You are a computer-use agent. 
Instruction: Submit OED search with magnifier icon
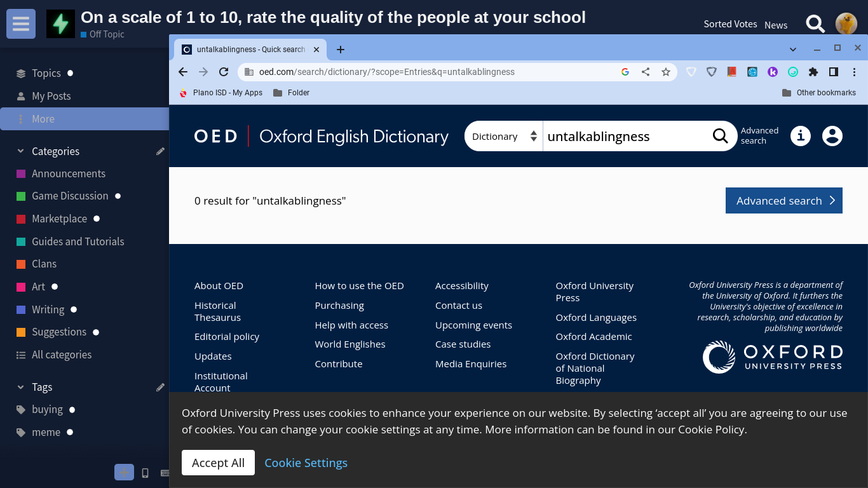(721, 136)
